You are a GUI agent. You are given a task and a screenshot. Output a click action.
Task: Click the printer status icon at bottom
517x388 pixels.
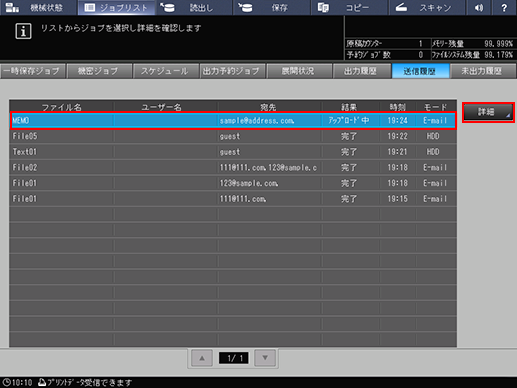[42, 382]
